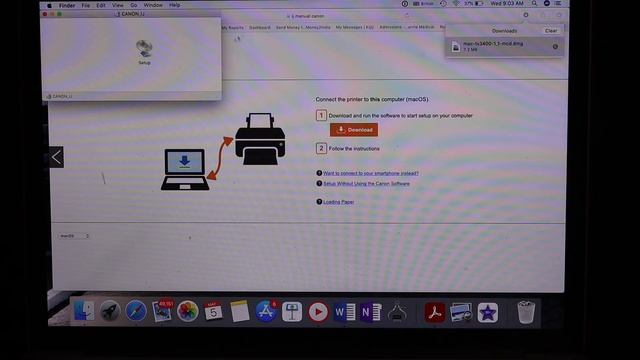This screenshot has width=640, height=360.
Task: Click the Wi-Fi status icon
Action: (x=456, y=4)
